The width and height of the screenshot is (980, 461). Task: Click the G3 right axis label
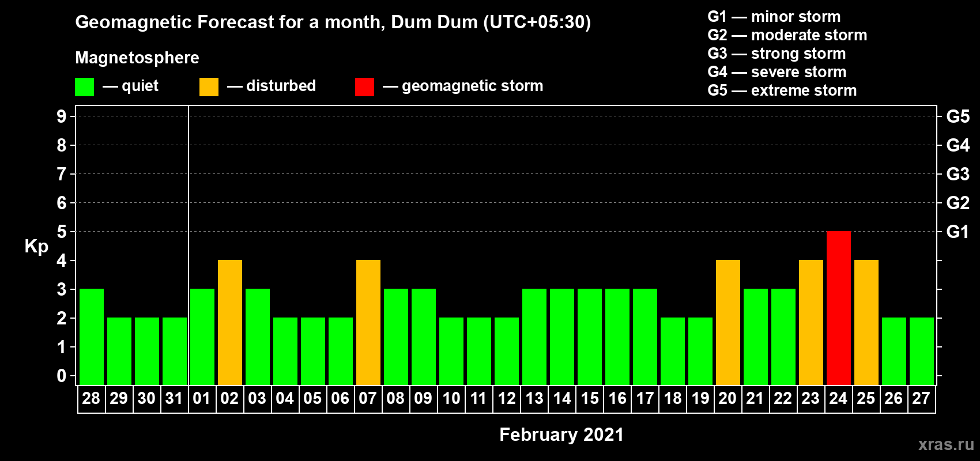pos(958,174)
